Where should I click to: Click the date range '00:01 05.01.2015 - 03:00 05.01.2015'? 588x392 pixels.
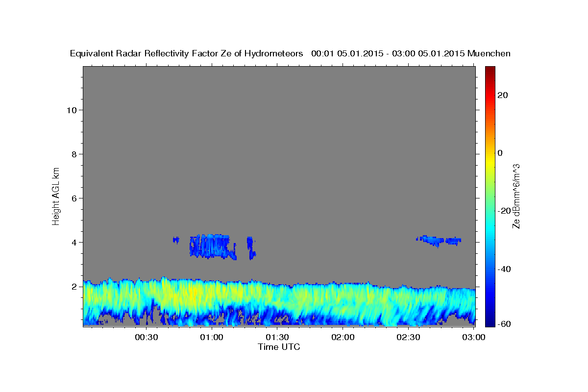click(389, 54)
